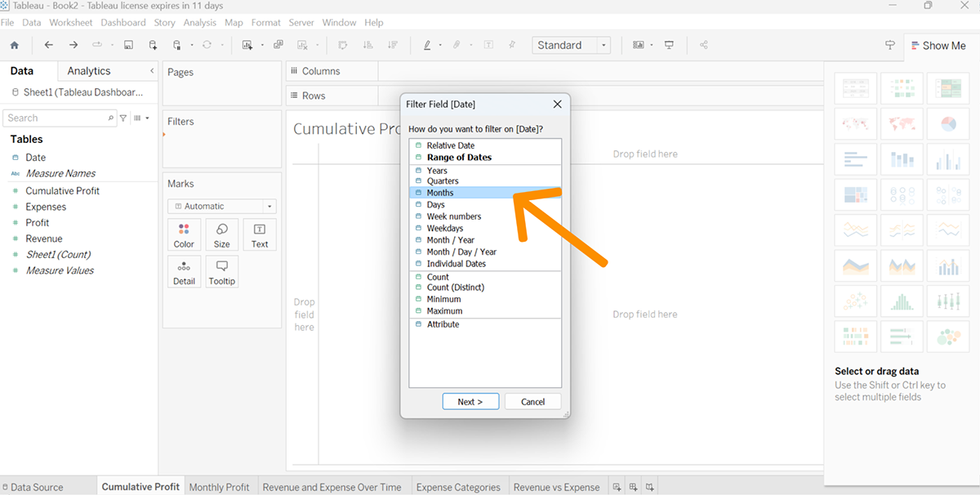Click the Detail marks card button
This screenshot has height=495, width=980.
click(x=184, y=272)
